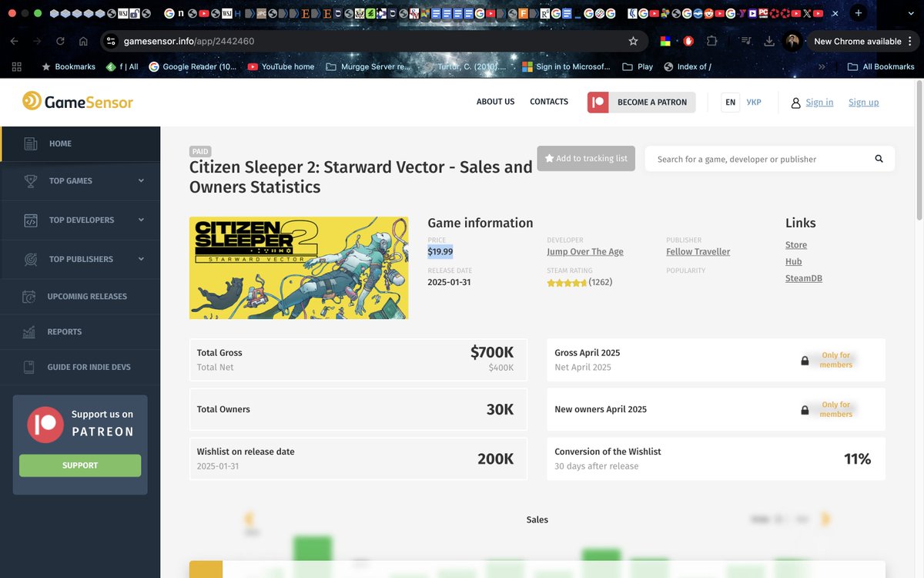Click the green Support button
924x578 pixels.
(80, 465)
